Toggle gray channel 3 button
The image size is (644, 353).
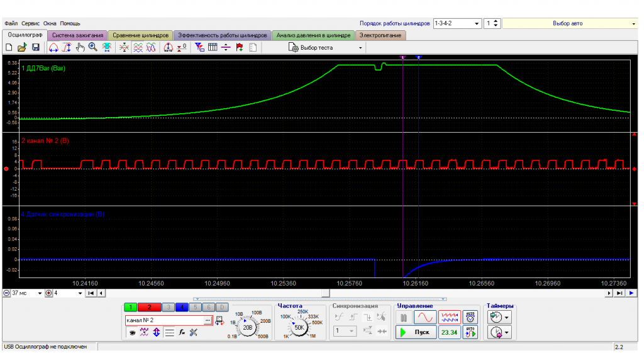[168, 307]
